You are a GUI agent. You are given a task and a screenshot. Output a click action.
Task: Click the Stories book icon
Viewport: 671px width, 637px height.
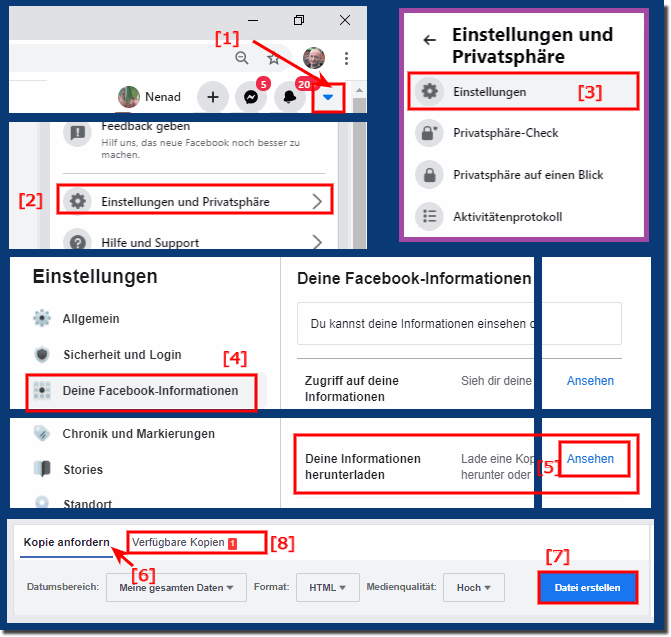point(42,469)
